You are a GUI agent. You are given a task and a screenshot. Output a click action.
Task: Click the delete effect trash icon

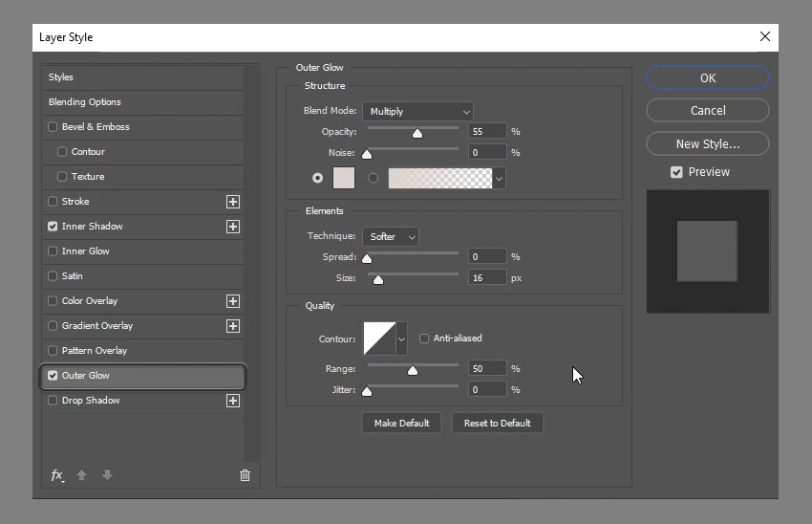(245, 475)
